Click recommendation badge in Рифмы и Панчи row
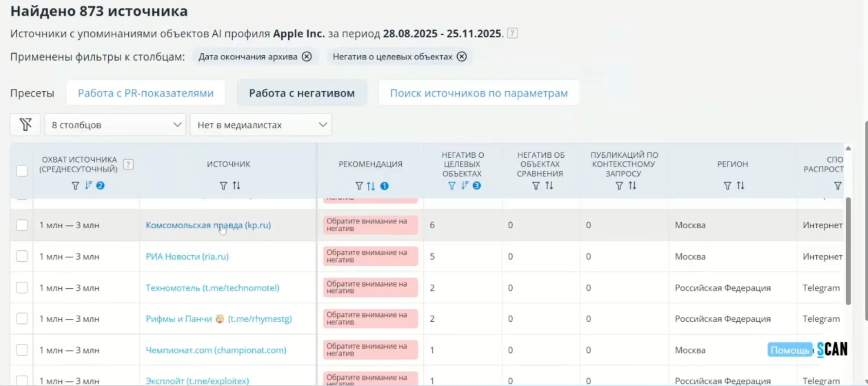The width and height of the screenshot is (868, 386). pyautogui.click(x=370, y=318)
